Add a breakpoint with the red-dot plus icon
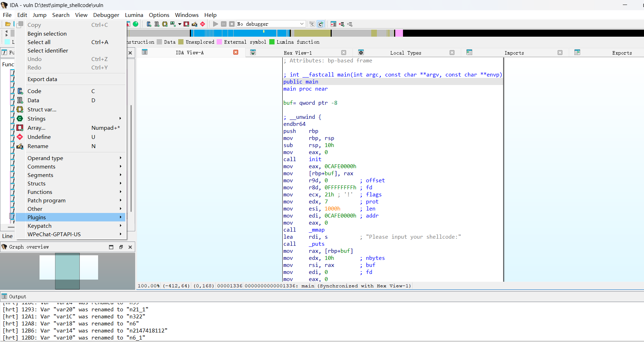The image size is (644, 342). [342, 24]
